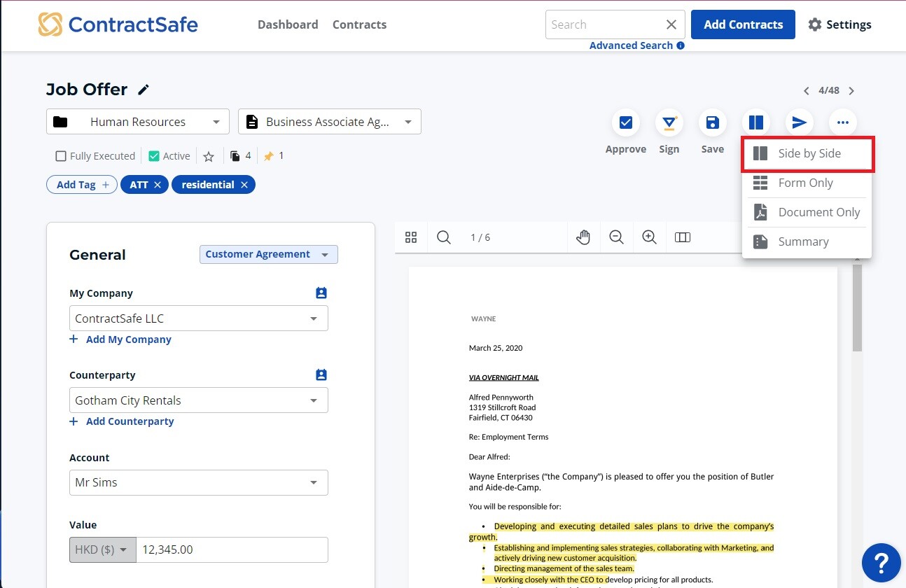Go to the previous contract arrow
906x588 pixels.
tap(807, 91)
